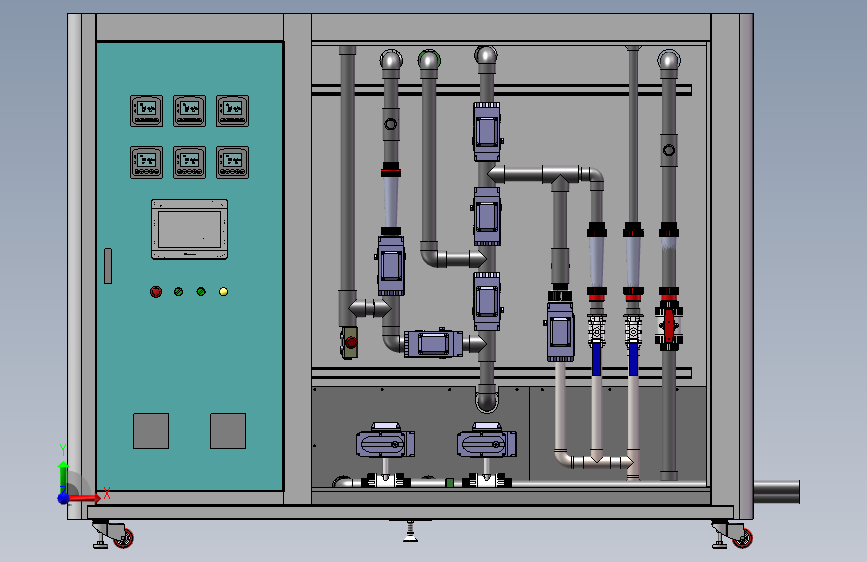Select the round sight ring on second pipe
Screen dimensions: 867x562
tap(390, 124)
